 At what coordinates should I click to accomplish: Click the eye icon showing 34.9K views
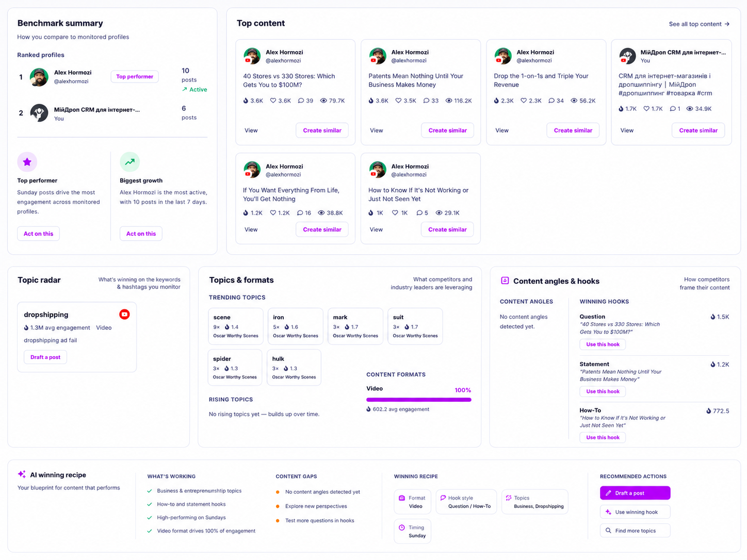[x=690, y=109]
